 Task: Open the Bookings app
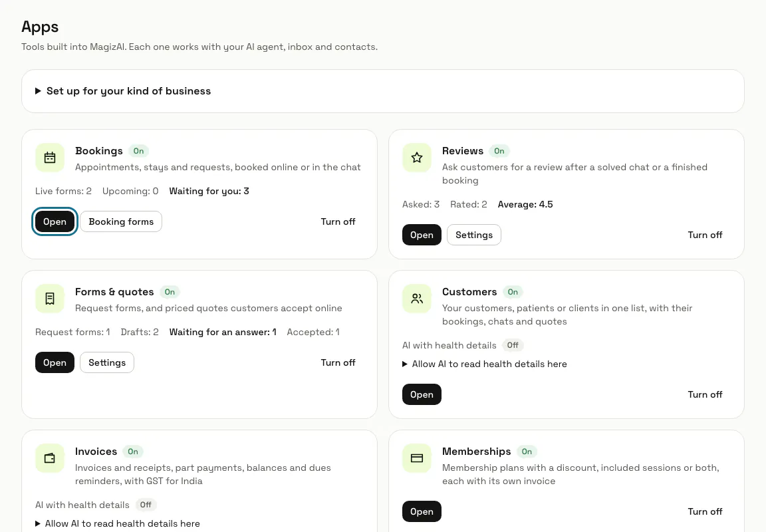point(55,222)
